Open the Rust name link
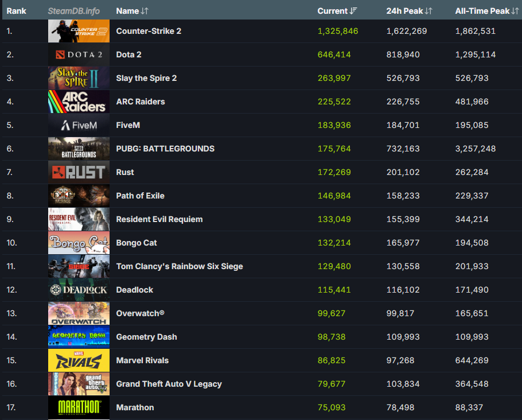Viewport: 522px width, 420px height. click(x=125, y=172)
